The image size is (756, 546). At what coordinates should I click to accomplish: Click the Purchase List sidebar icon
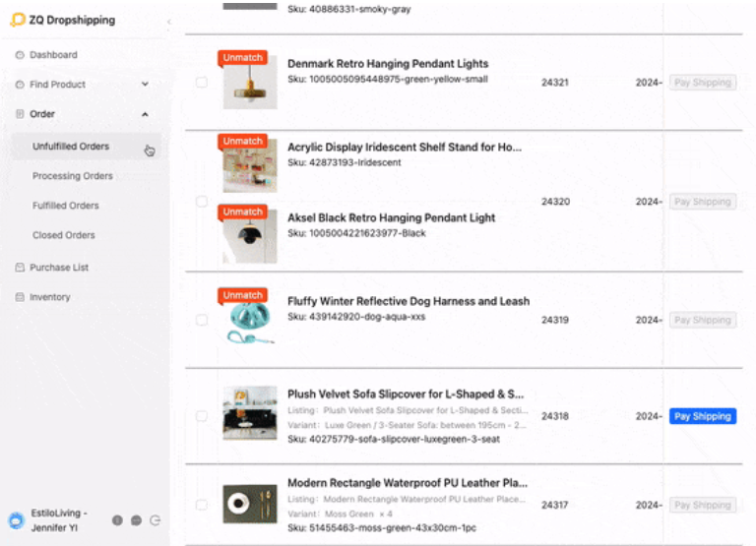[x=20, y=268]
